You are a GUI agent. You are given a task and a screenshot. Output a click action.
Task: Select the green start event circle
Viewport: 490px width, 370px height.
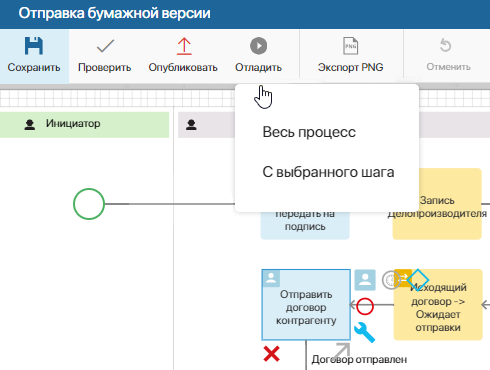[x=89, y=204]
